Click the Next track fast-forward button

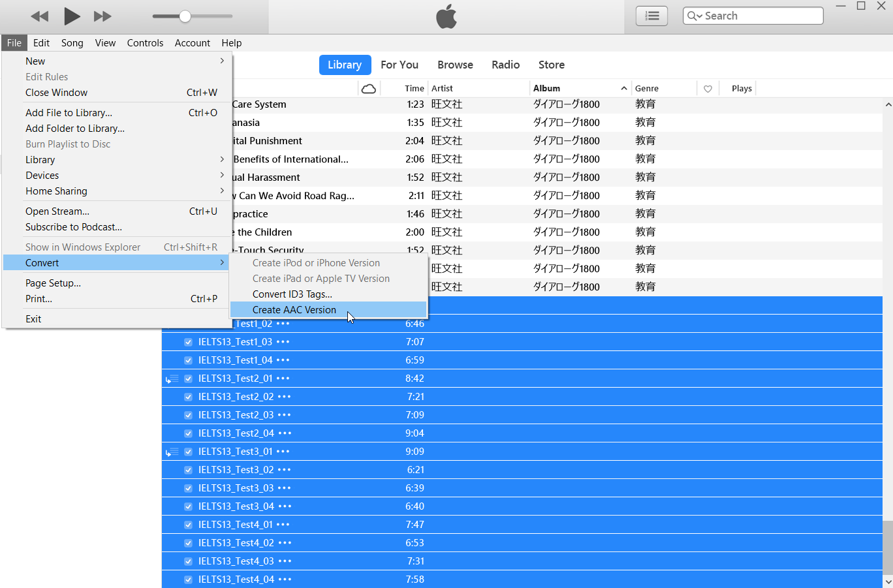[x=102, y=16]
